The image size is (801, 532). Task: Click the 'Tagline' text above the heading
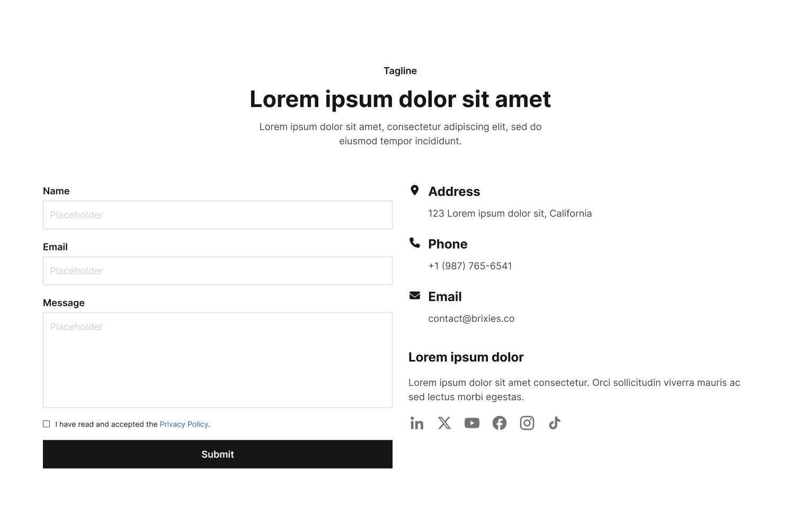pyautogui.click(x=400, y=71)
